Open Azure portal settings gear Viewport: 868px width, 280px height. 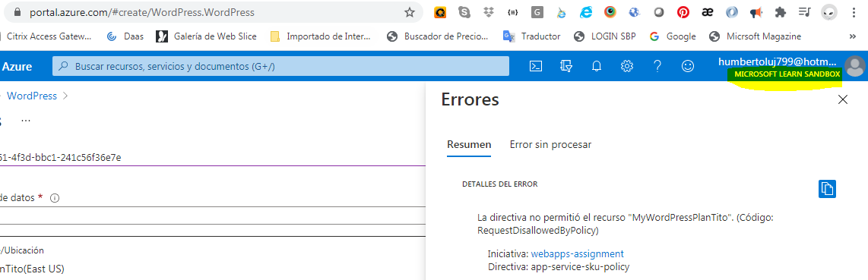click(x=626, y=66)
